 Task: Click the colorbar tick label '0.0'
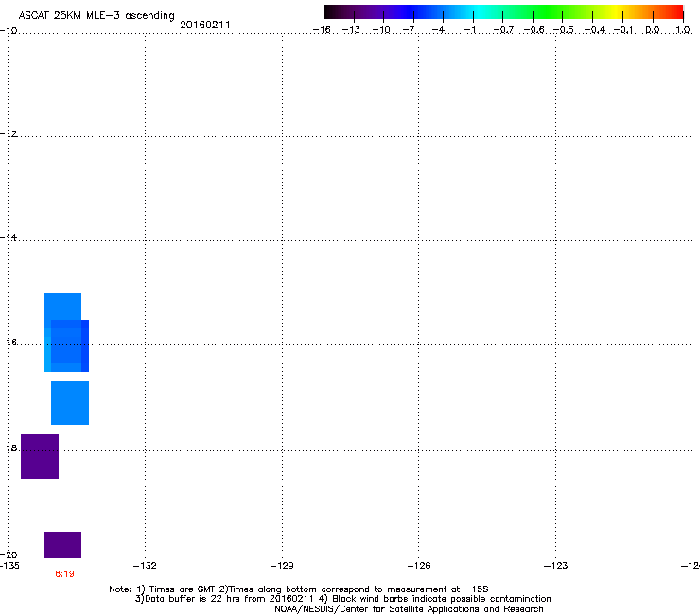[653, 30]
